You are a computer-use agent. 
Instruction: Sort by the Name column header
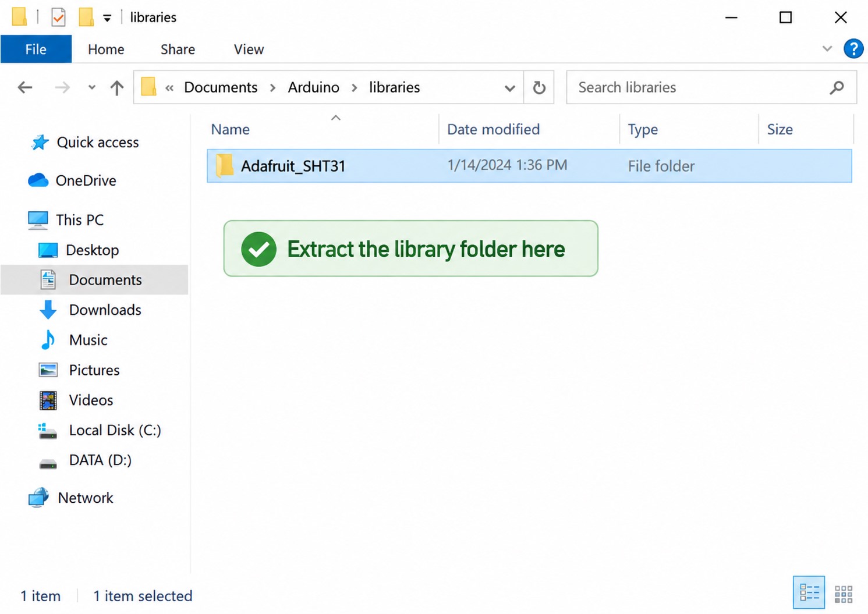[x=230, y=129]
